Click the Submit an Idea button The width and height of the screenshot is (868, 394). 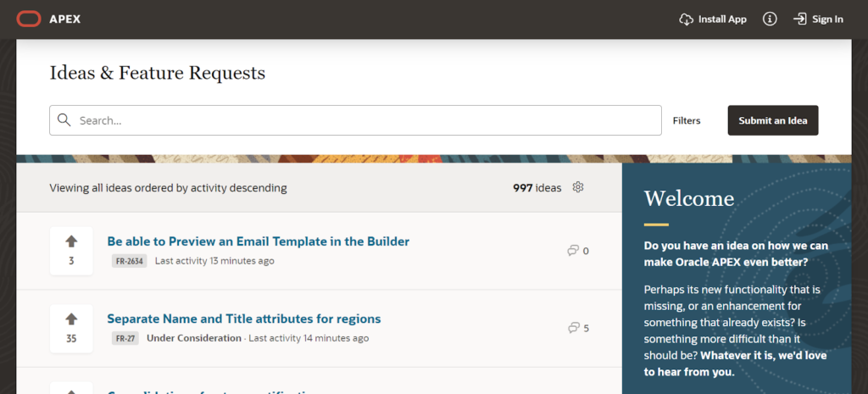(773, 120)
